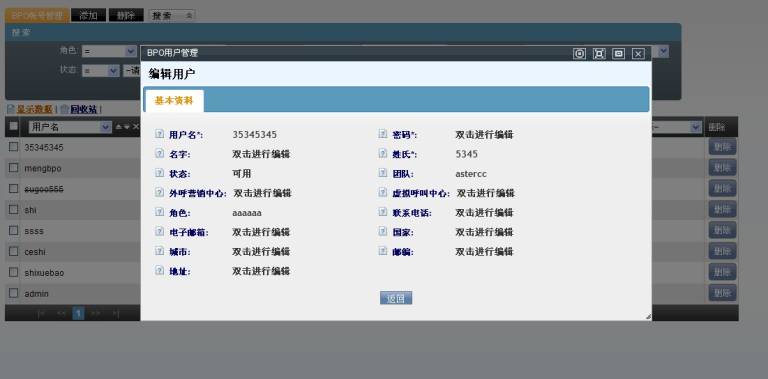Image resolution: width=768 pixels, height=379 pixels.
Task: Restore the BPO用户管理 dialog size
Action: pos(619,53)
